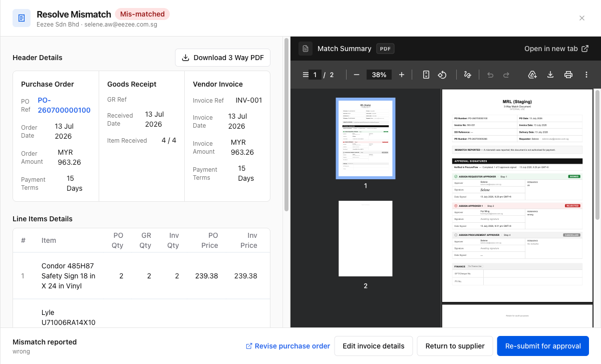Click the document icon beside Resolve Mismatch
The height and width of the screenshot is (364, 601).
tap(22, 18)
